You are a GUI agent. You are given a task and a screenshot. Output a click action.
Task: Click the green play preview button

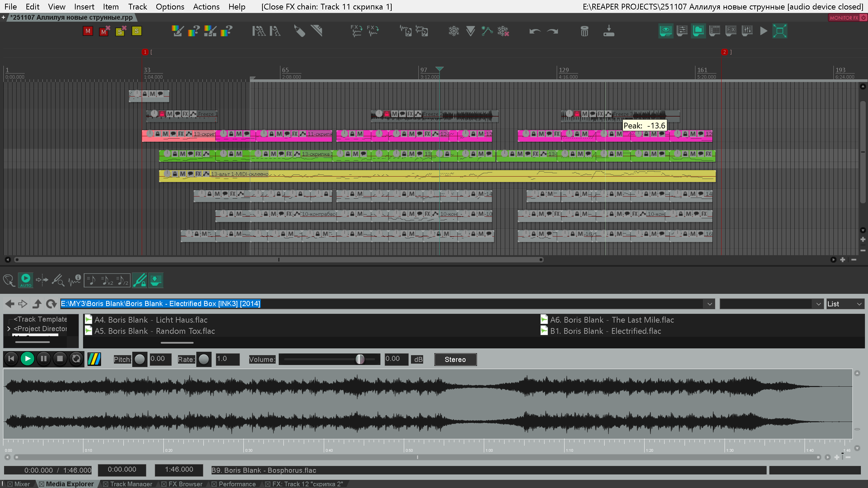27,359
